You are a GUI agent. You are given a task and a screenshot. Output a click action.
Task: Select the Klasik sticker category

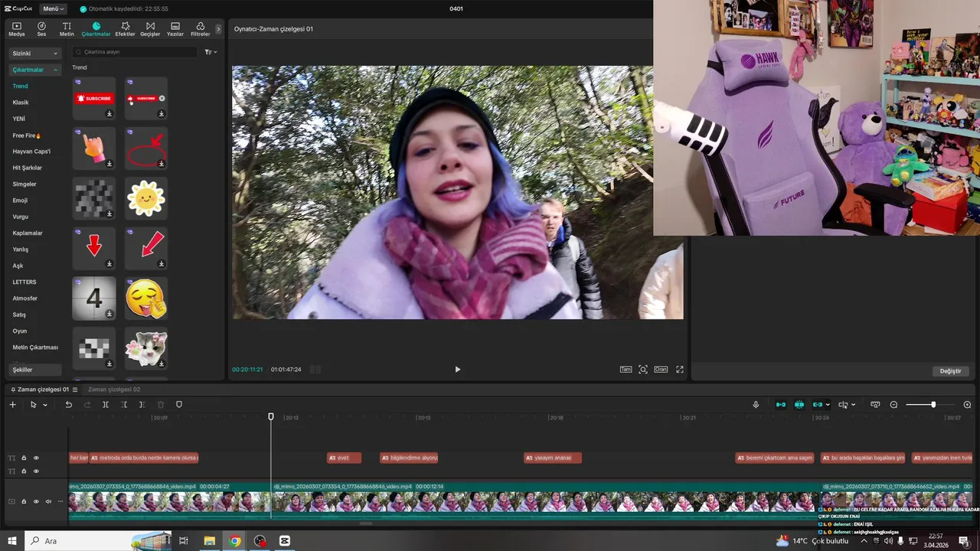tap(21, 103)
